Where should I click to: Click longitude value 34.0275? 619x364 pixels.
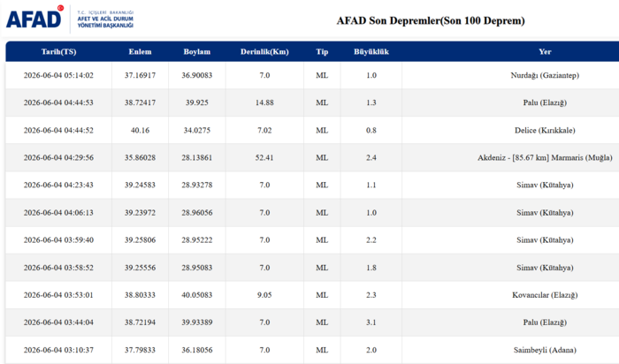pos(197,130)
